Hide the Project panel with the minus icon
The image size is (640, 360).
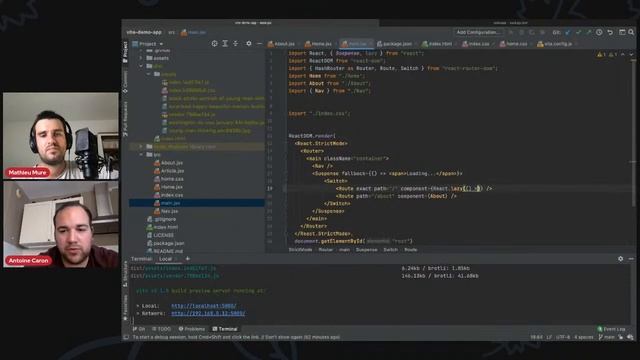coord(259,43)
